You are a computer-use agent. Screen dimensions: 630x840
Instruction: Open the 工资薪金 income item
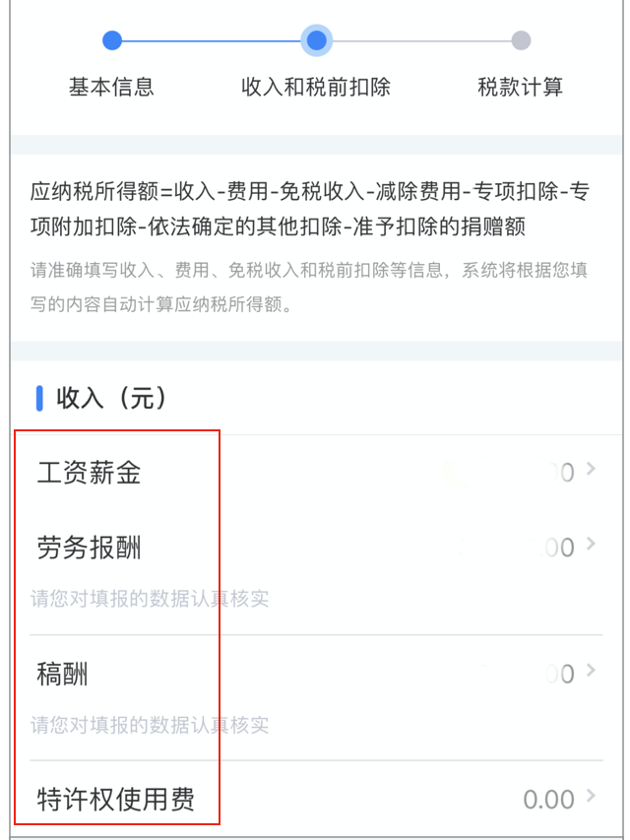tap(90, 474)
